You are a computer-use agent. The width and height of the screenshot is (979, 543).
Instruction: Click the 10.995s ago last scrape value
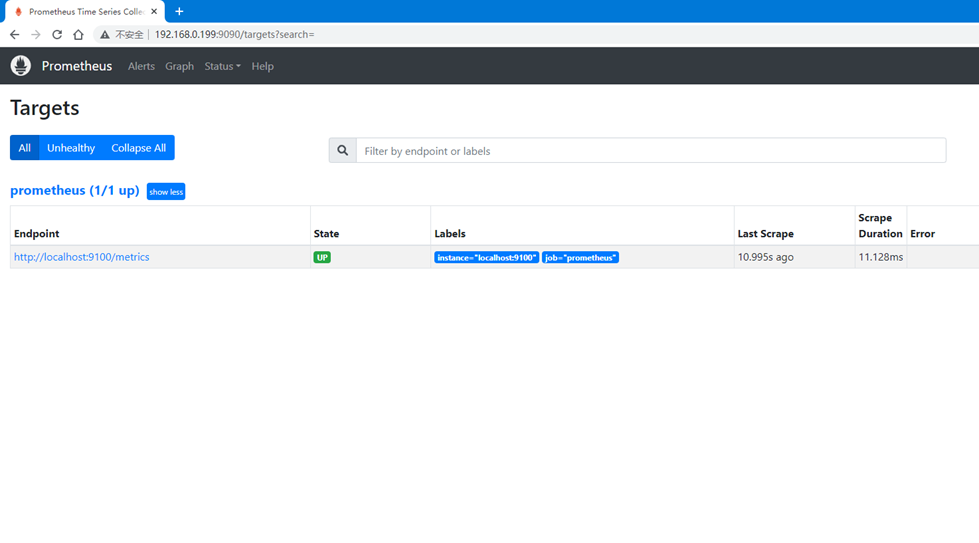point(765,257)
